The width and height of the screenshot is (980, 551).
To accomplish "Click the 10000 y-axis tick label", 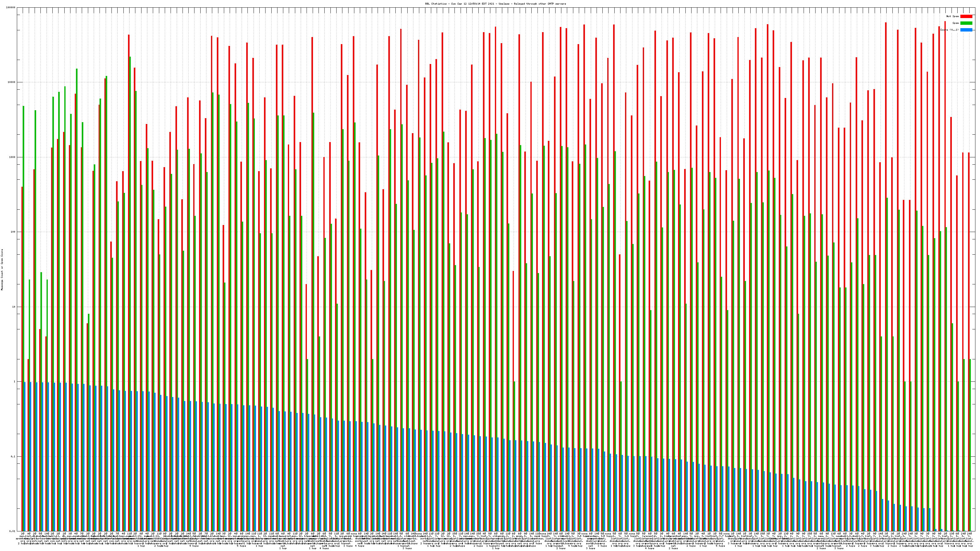I will [12, 83].
